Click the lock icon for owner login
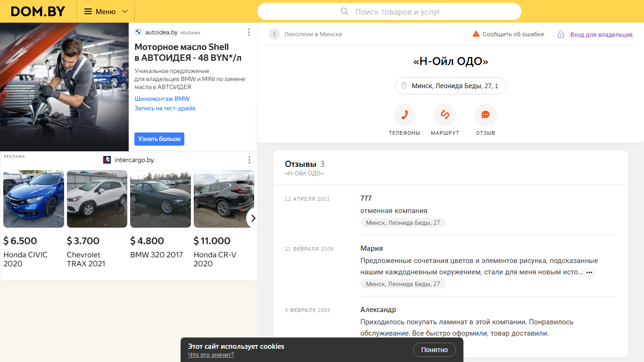644x362 pixels. [x=561, y=34]
